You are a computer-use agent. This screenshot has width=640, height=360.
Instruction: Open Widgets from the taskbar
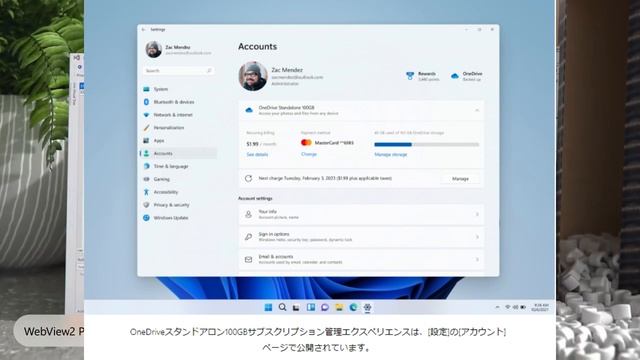tap(311, 307)
